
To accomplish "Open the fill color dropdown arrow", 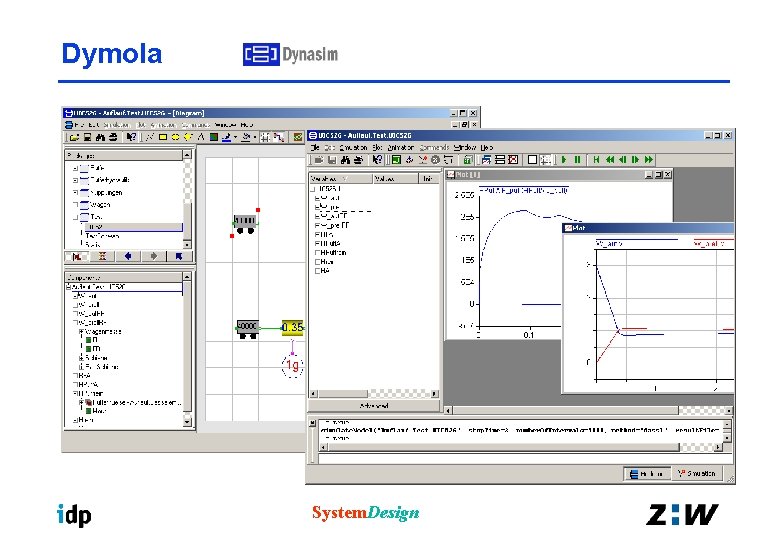I will click(255, 137).
